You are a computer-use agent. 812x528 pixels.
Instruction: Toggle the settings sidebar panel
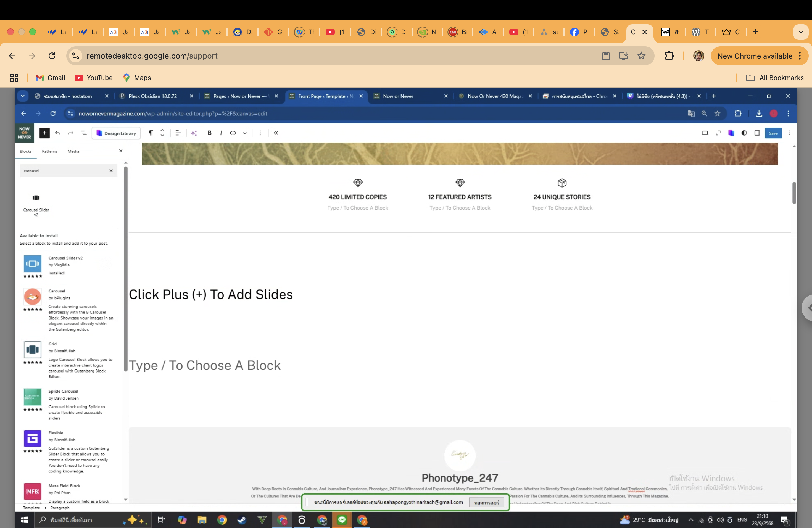[x=757, y=133]
